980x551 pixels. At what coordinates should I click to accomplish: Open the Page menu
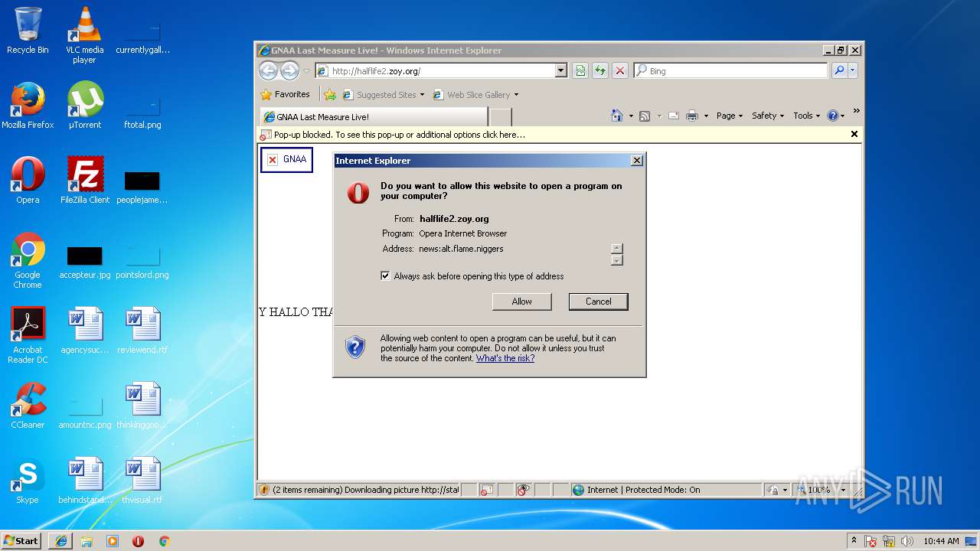(x=729, y=116)
